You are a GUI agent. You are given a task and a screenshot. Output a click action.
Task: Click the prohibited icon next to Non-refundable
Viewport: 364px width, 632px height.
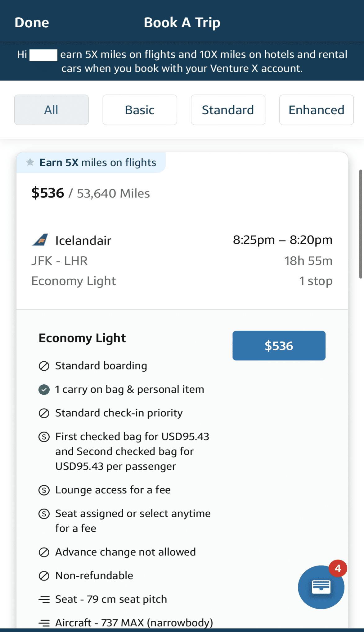[44, 575]
